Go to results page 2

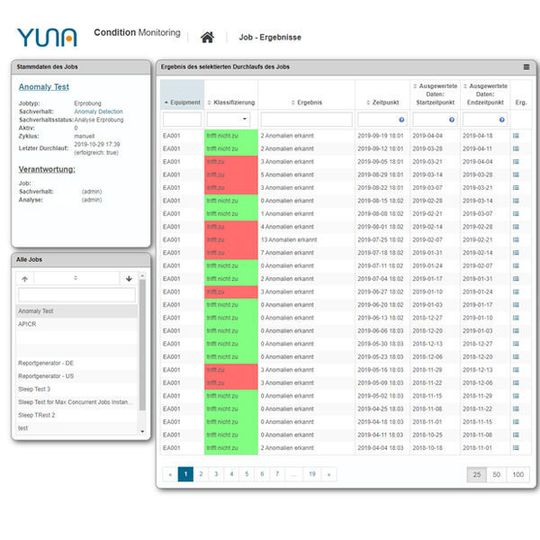[201, 474]
